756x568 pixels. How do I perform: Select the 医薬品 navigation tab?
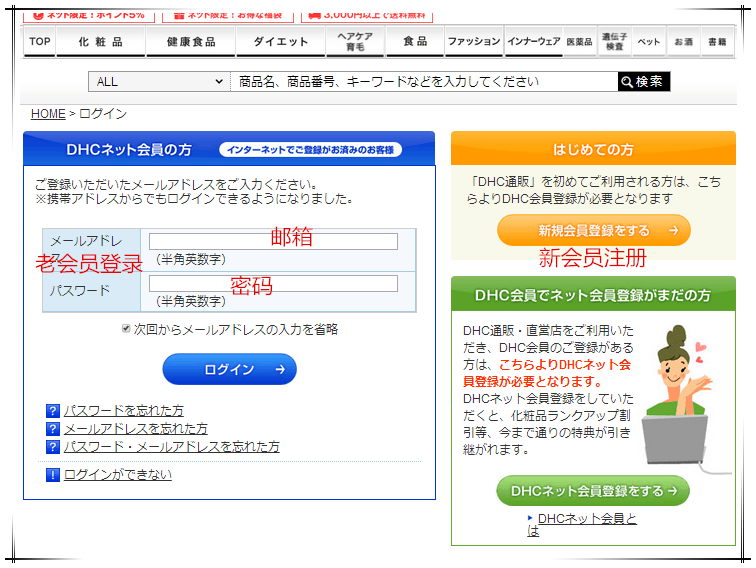pyautogui.click(x=580, y=42)
